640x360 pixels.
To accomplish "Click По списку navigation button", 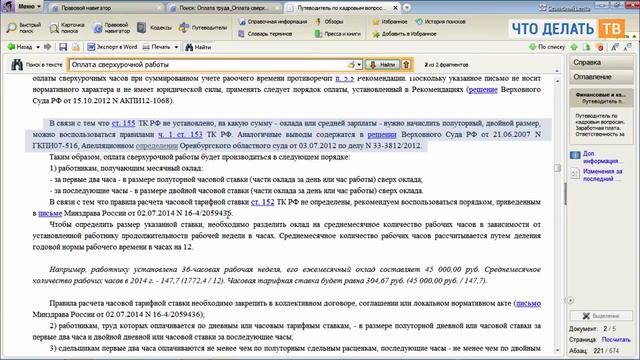I will tap(547, 47).
